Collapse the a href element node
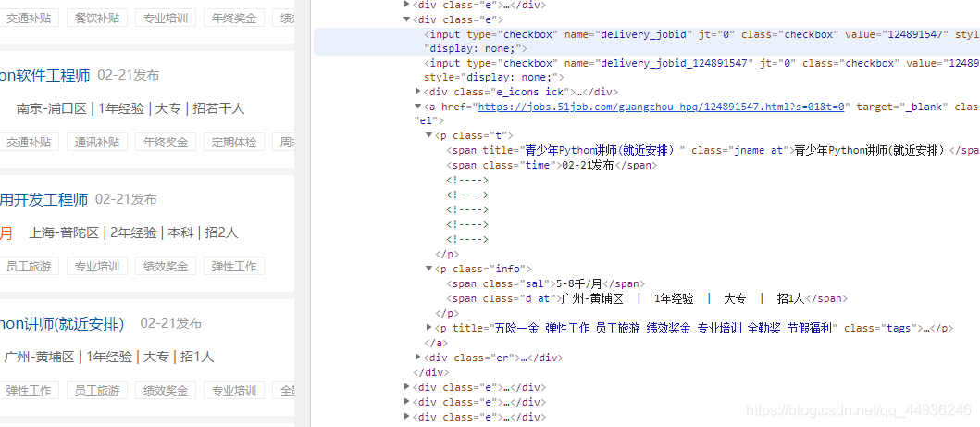The image size is (980, 427). (x=418, y=107)
